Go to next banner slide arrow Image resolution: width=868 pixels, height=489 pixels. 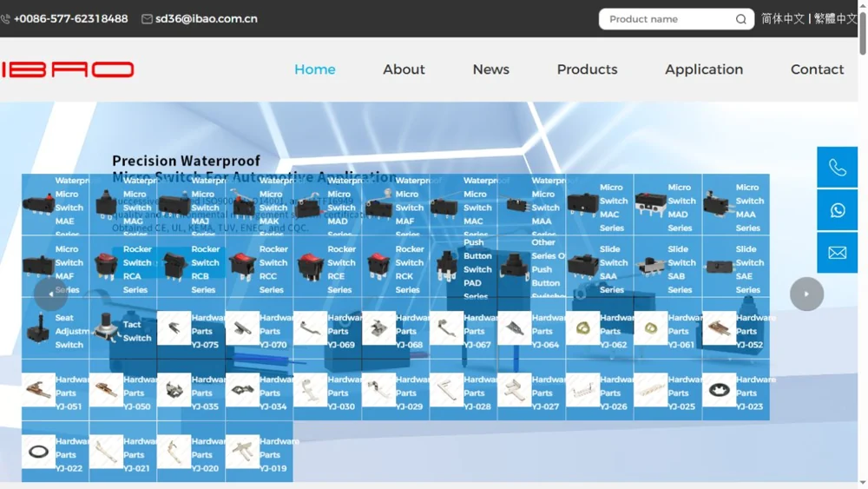coord(806,294)
